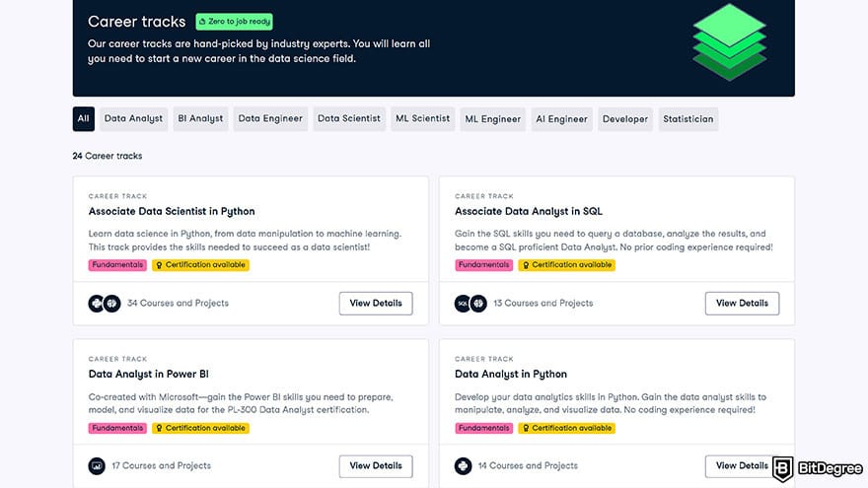Filter tracks by Data Scientist
The width and height of the screenshot is (868, 488).
(x=349, y=119)
